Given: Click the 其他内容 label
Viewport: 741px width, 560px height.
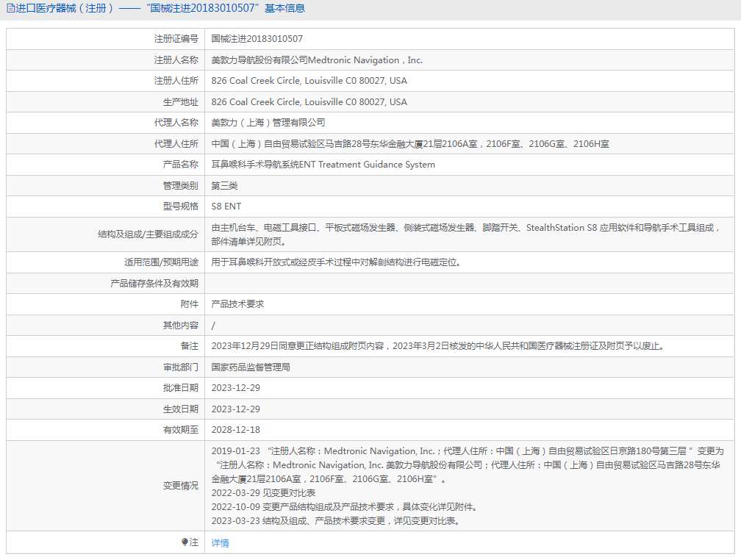Looking at the screenshot, I should [181, 326].
